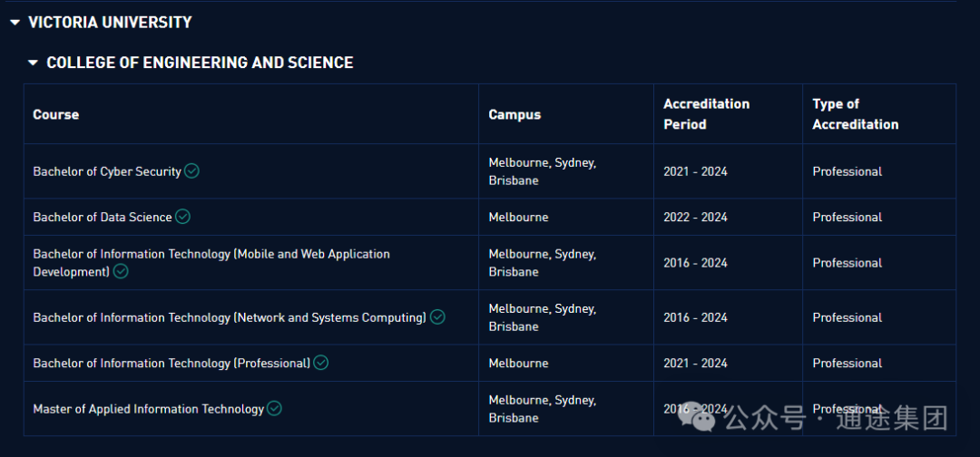The height and width of the screenshot is (457, 980).
Task: Click checkmark icon beside Master of Applied Information Technology
Action: pyautogui.click(x=274, y=408)
